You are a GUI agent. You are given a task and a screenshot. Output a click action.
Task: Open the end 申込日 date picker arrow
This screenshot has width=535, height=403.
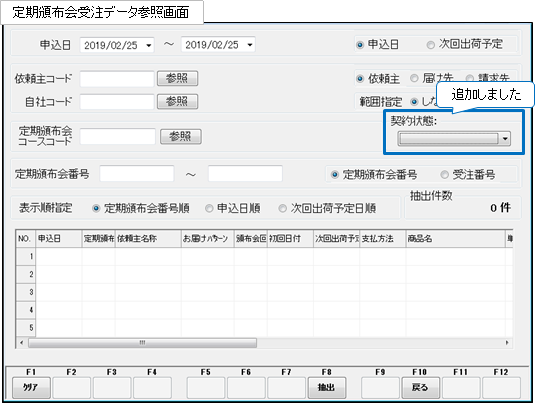[x=250, y=45]
